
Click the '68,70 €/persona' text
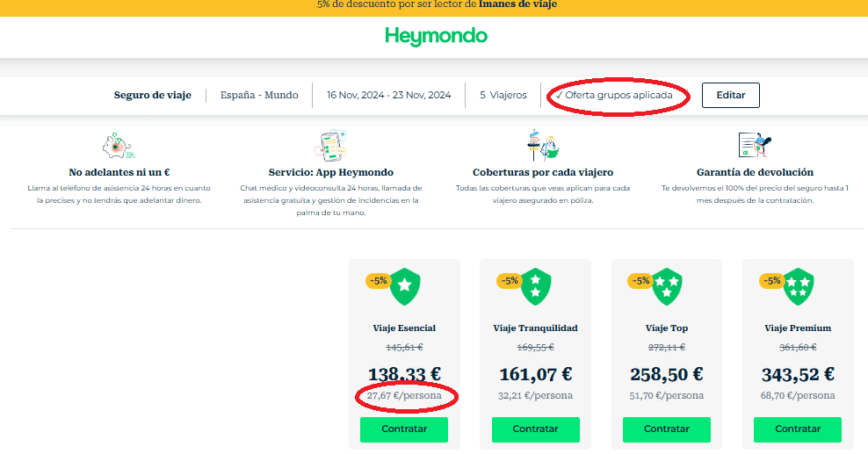[798, 395]
